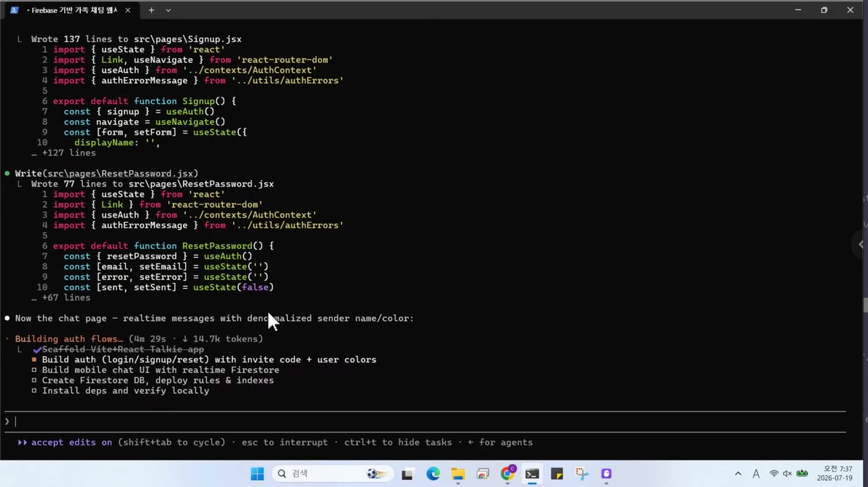
Task: Click the 'Build mobile chat UI' task item
Action: tap(161, 370)
